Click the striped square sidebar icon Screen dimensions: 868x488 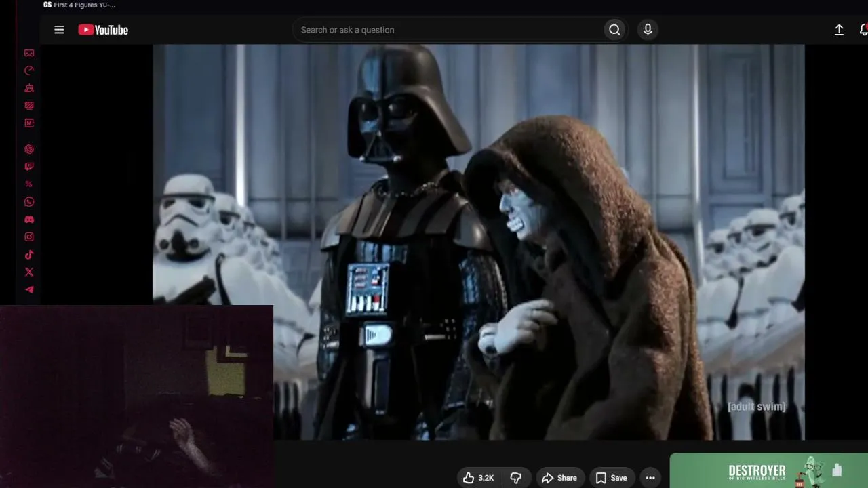pyautogui.click(x=29, y=106)
